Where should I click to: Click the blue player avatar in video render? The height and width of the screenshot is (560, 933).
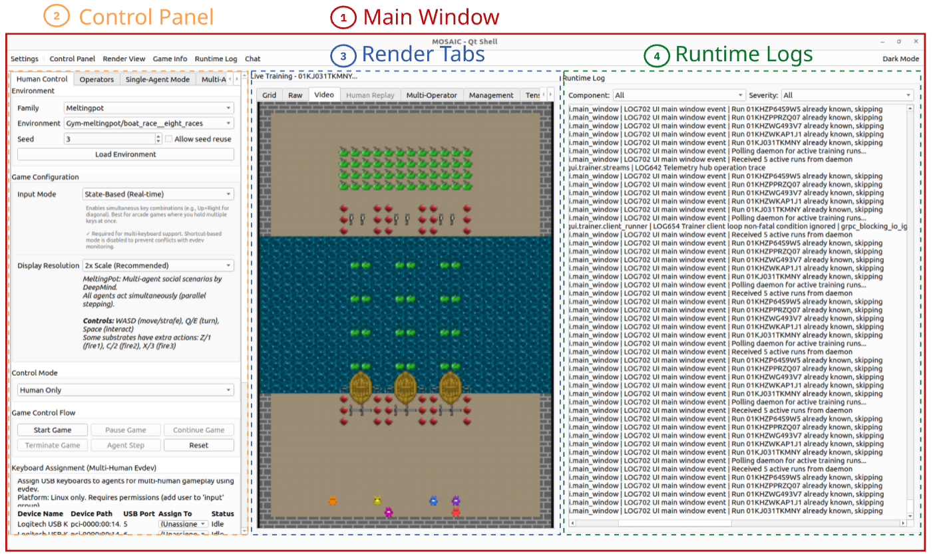[x=433, y=501]
